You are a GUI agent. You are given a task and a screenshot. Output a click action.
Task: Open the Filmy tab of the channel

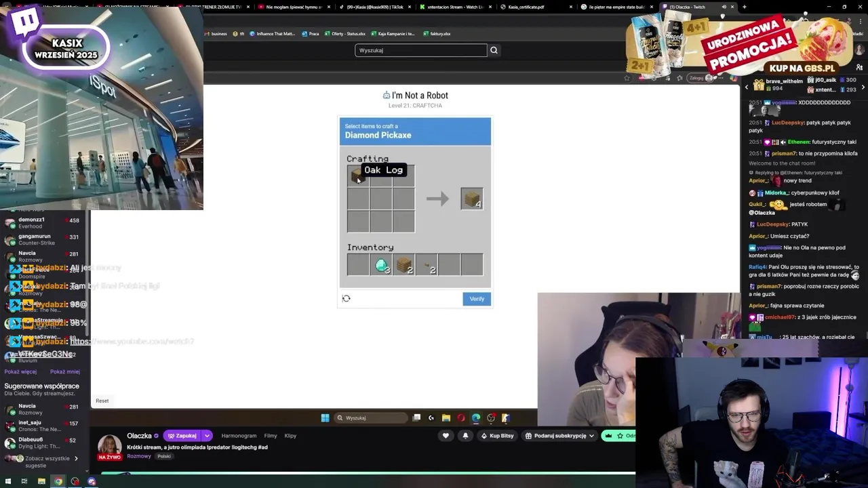tap(271, 436)
